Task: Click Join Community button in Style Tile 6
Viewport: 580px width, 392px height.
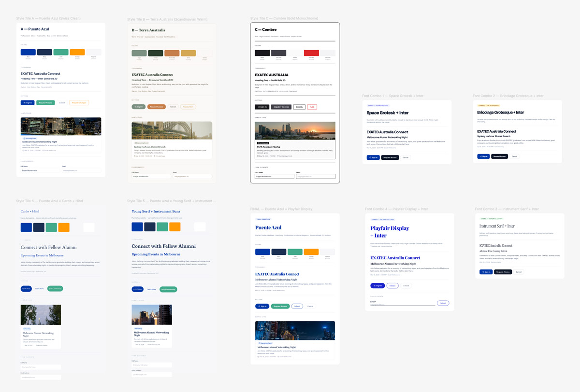Action: coord(56,289)
